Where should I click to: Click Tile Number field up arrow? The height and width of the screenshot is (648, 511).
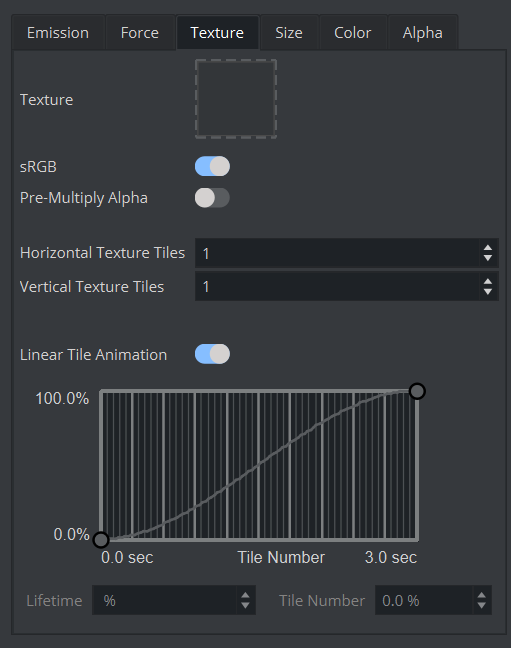click(x=481, y=596)
